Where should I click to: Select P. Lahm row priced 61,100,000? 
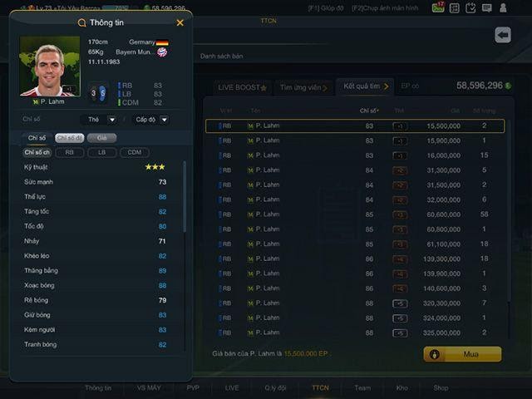tap(355, 244)
